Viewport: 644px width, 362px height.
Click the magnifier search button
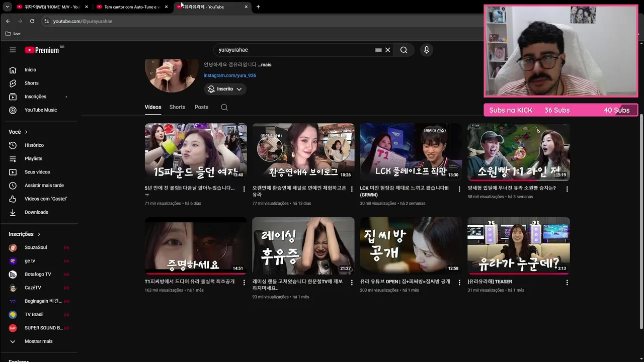[x=404, y=50]
